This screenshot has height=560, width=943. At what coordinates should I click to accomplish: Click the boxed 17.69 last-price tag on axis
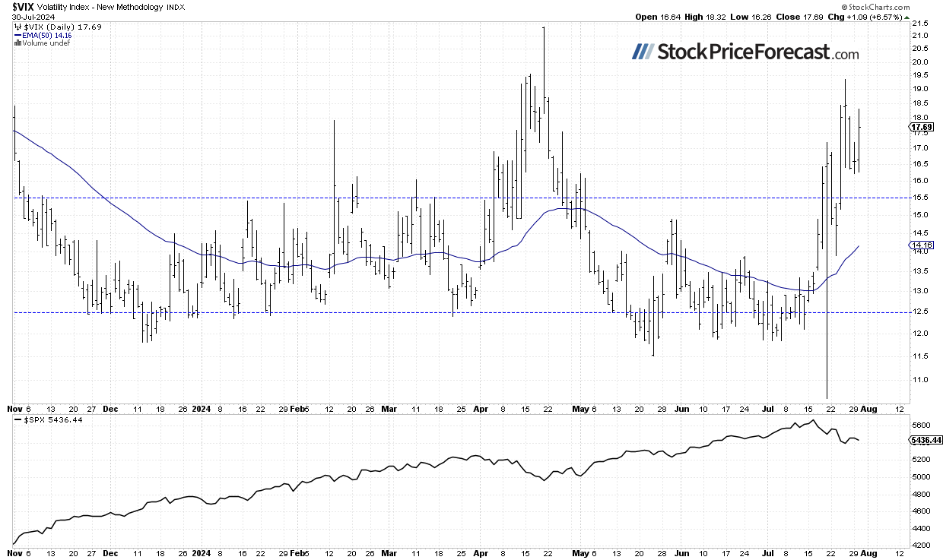click(x=922, y=127)
